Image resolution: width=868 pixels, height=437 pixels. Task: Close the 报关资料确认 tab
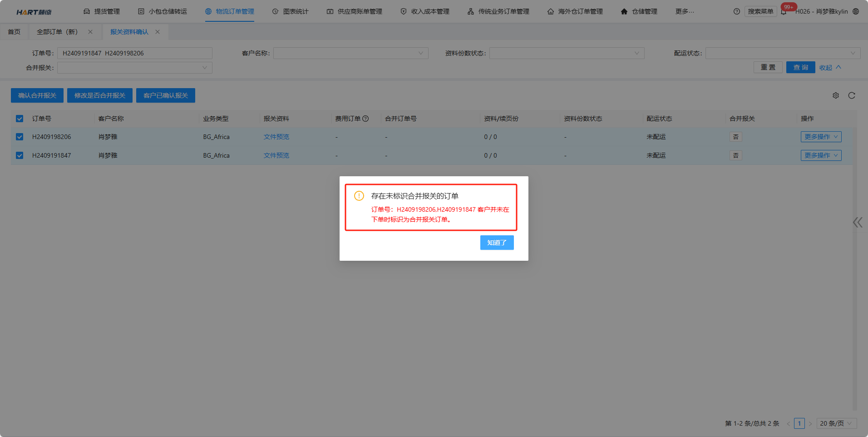click(158, 32)
